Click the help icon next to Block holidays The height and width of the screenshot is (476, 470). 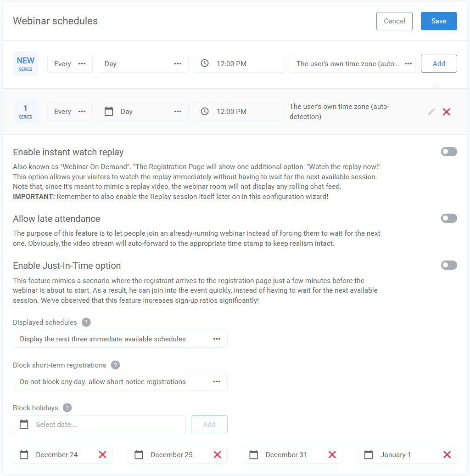(x=67, y=408)
